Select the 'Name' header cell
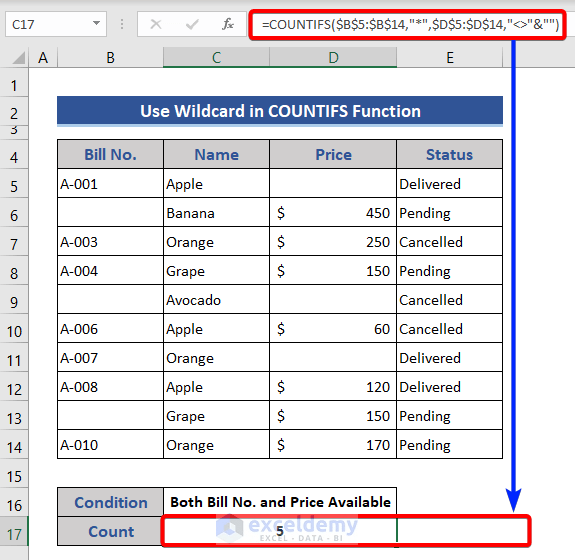The height and width of the screenshot is (560, 575). [x=216, y=154]
